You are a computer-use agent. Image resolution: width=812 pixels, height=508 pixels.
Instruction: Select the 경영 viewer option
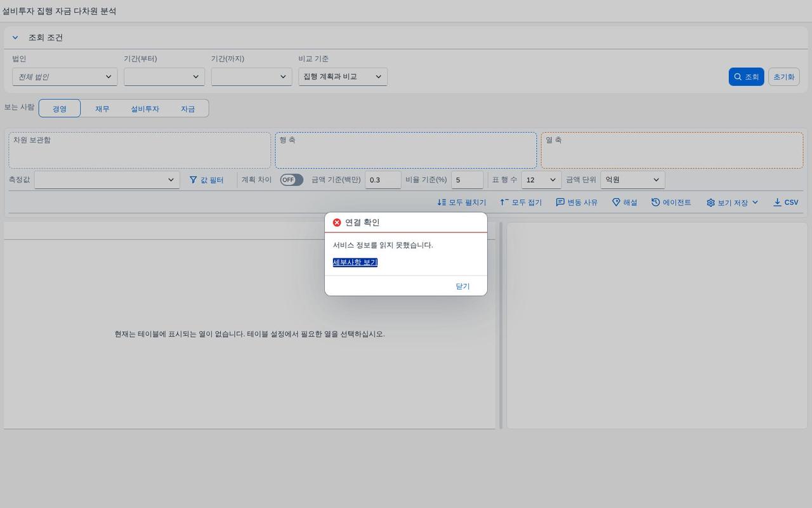coord(60,109)
